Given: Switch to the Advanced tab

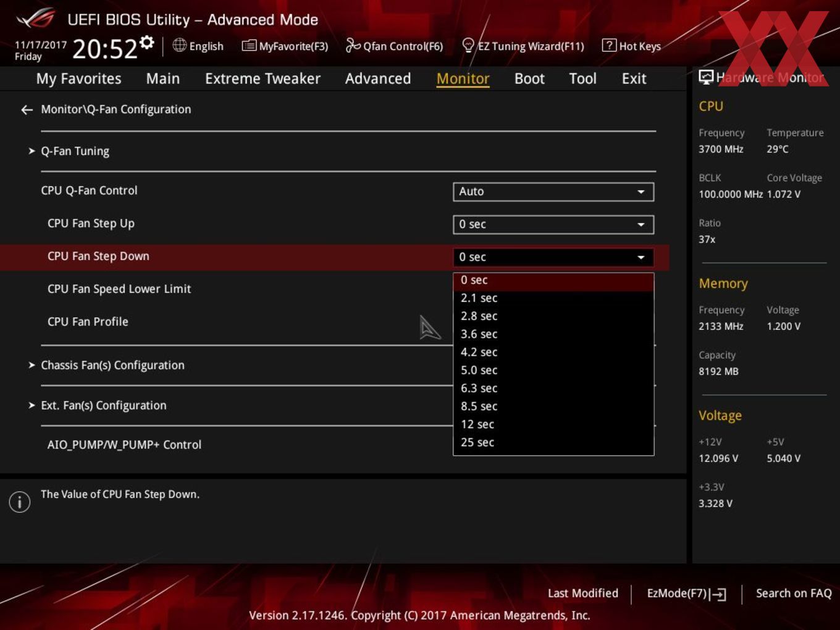Looking at the screenshot, I should click(378, 78).
